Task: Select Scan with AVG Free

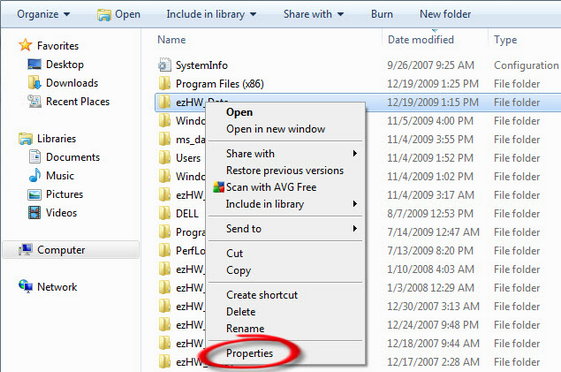Action: (x=271, y=187)
